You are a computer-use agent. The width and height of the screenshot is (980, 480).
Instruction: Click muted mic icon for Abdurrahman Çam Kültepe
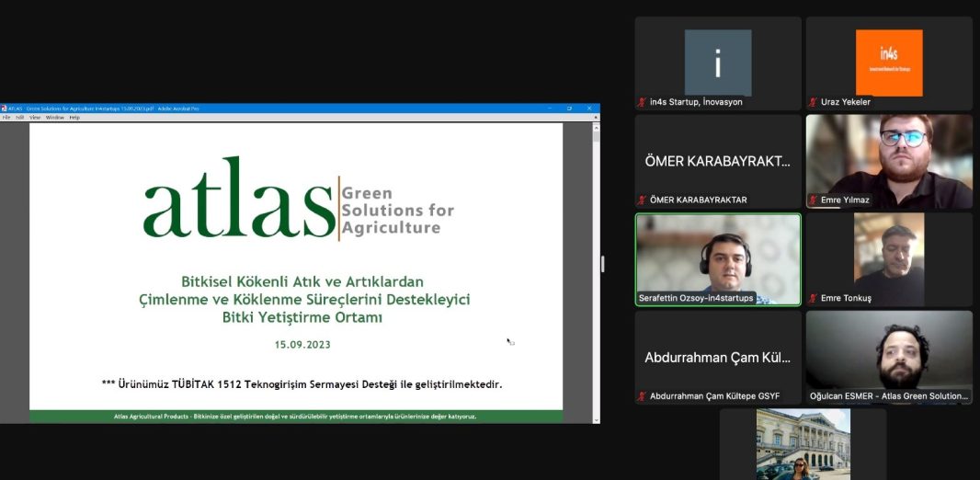642,396
